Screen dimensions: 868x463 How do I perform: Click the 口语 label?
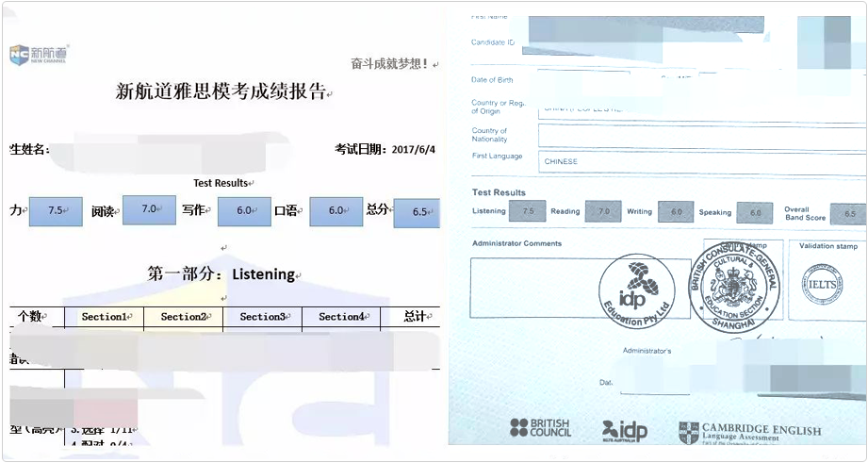coord(286,210)
